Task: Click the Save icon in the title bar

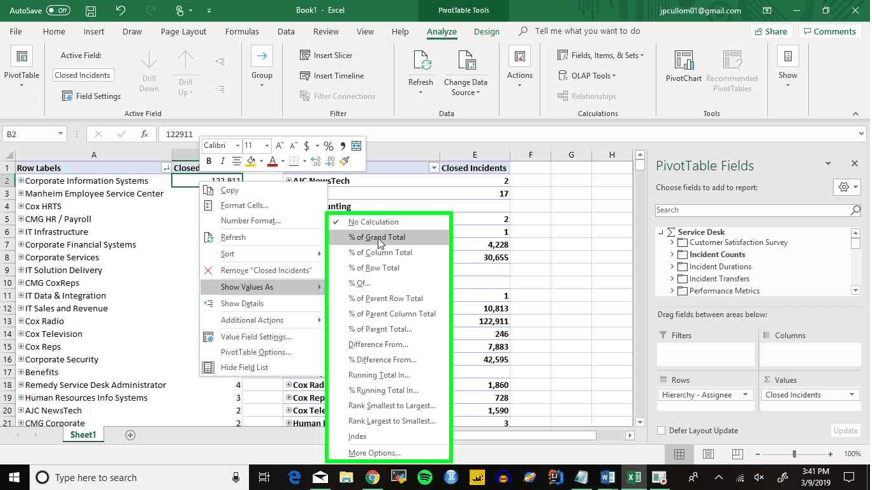Action: (x=91, y=11)
